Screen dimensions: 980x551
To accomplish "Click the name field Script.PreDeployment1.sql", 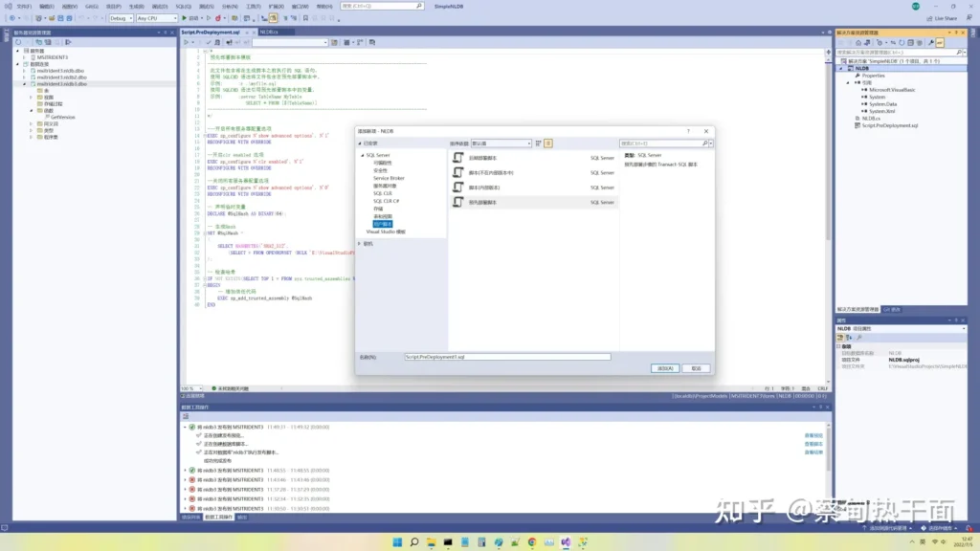I will pyautogui.click(x=506, y=356).
